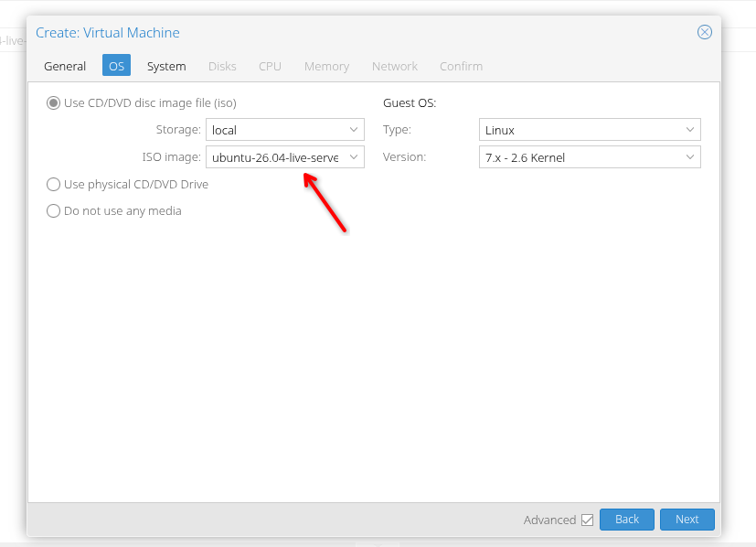
Task: Select 'Use CD/DVD disc image file (iso)' option
Action: click(53, 103)
